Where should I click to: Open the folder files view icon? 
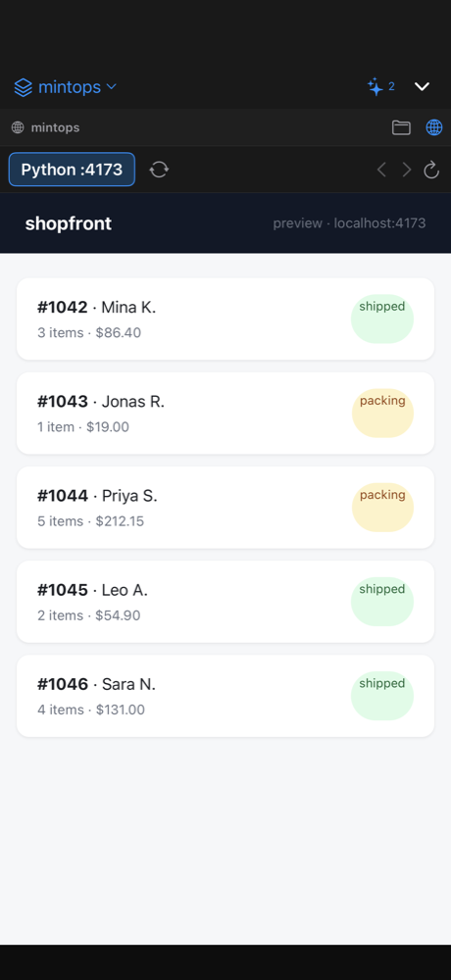pos(401,127)
